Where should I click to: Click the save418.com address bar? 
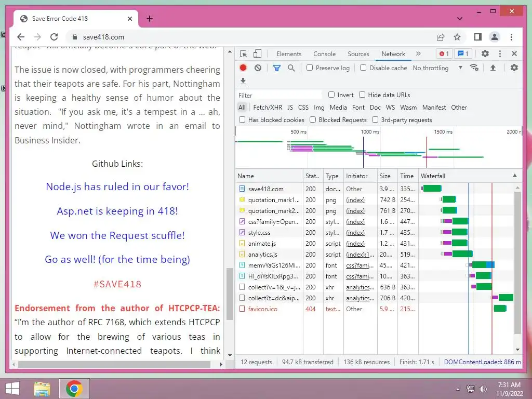(x=251, y=37)
